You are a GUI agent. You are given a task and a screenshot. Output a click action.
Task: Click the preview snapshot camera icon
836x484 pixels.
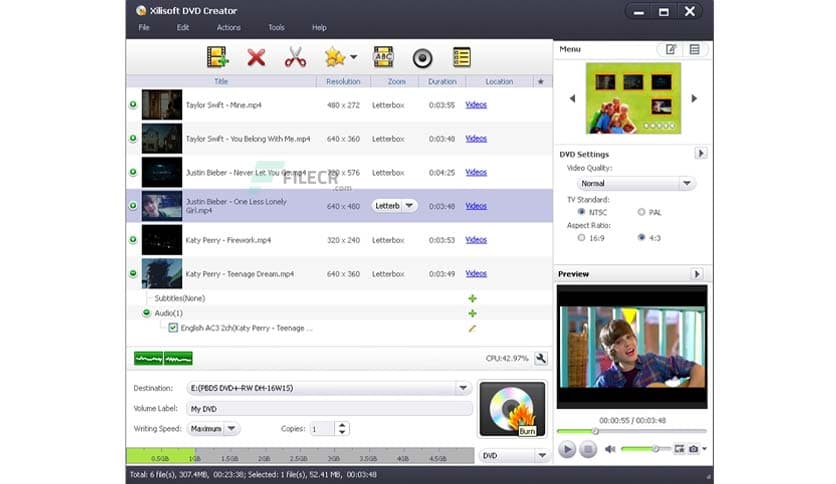pos(693,449)
